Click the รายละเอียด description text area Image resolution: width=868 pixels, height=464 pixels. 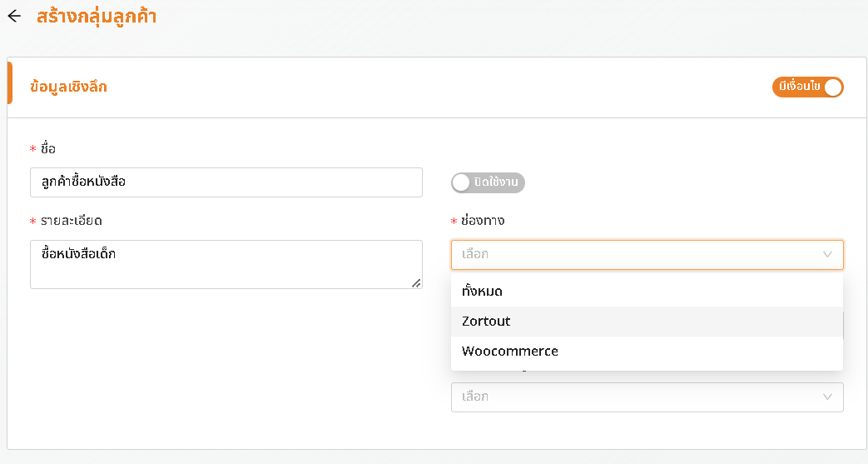pyautogui.click(x=226, y=264)
